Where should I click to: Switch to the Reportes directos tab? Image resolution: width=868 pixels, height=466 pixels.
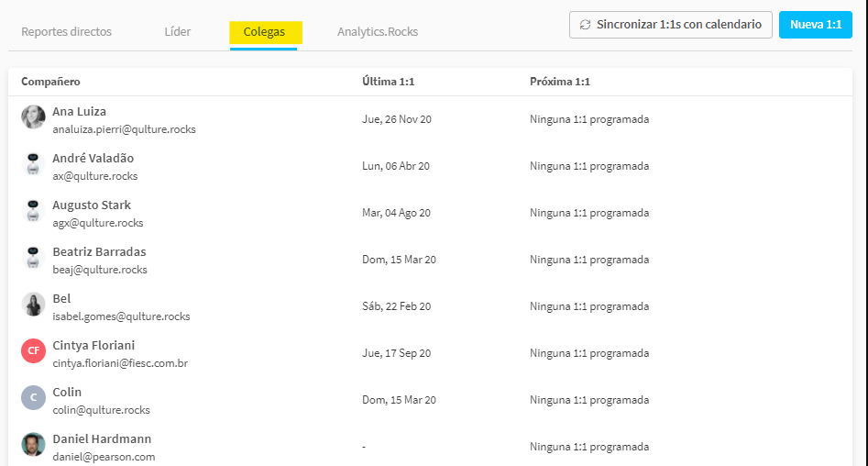[x=66, y=31]
